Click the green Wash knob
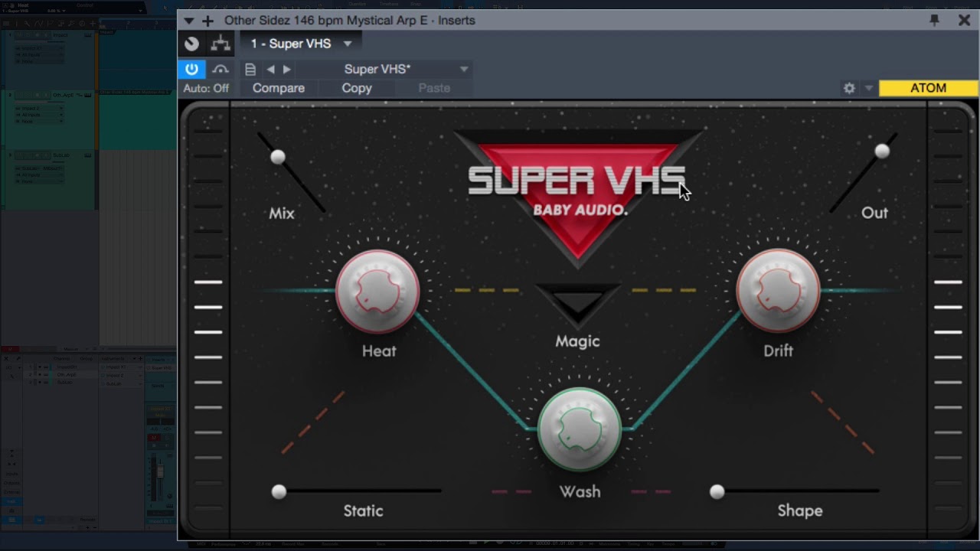This screenshot has height=551, width=980. (x=579, y=429)
